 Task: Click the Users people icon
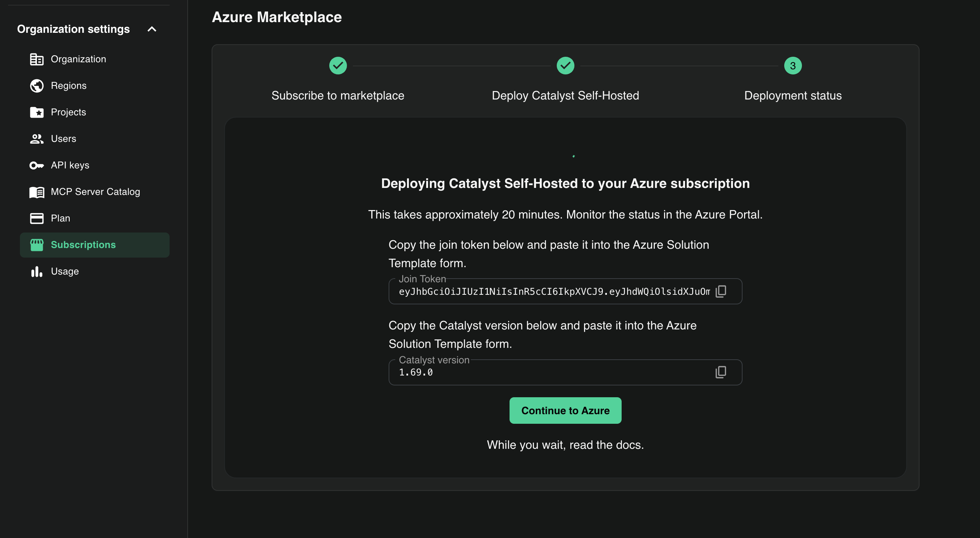[37, 139]
